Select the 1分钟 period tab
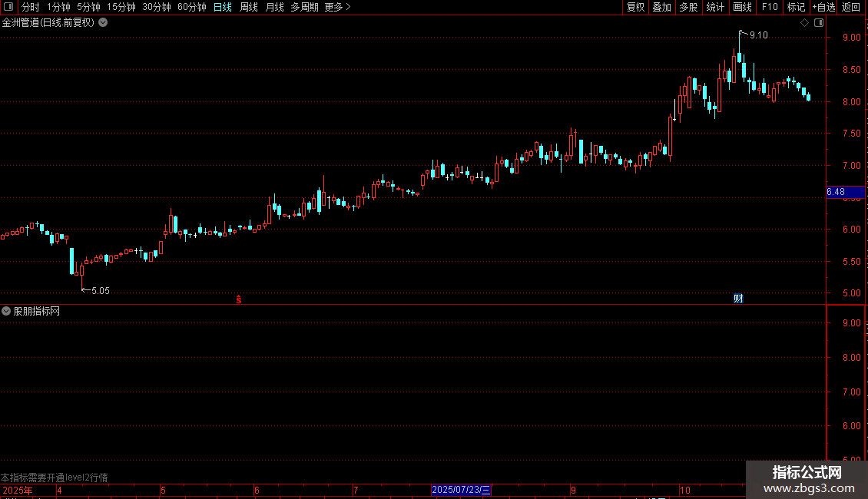Image resolution: width=868 pixels, height=499 pixels. coord(58,7)
